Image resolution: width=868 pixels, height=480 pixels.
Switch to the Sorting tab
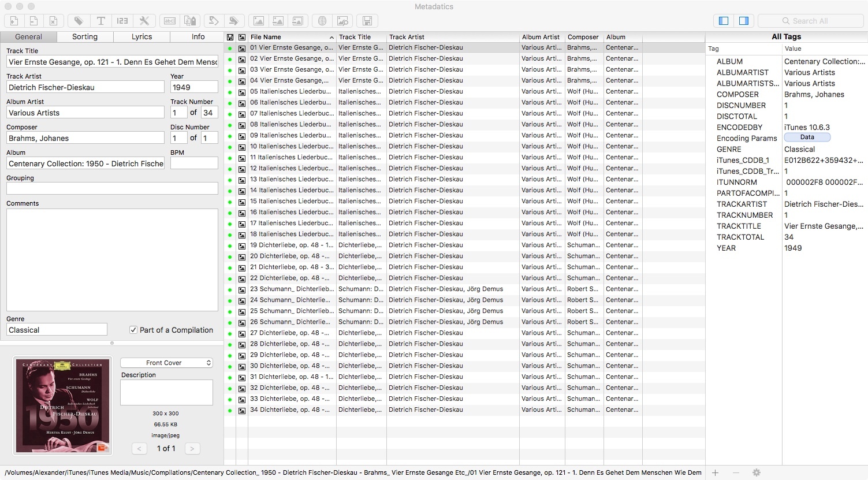click(85, 36)
